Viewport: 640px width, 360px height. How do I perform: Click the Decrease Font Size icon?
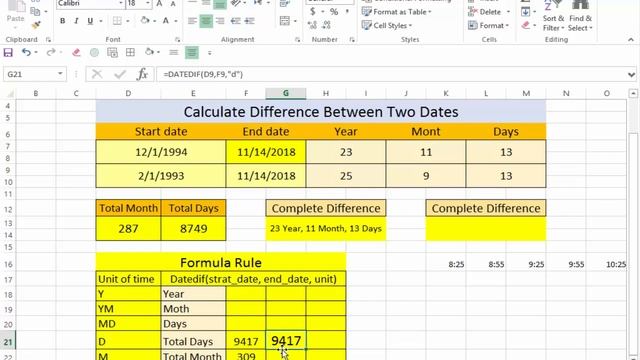173,4
